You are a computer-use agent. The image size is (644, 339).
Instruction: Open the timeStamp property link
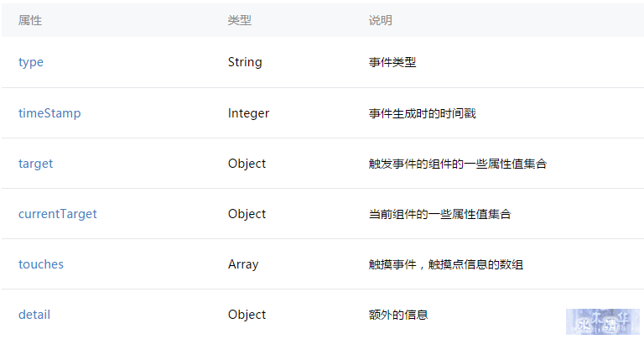tap(49, 113)
